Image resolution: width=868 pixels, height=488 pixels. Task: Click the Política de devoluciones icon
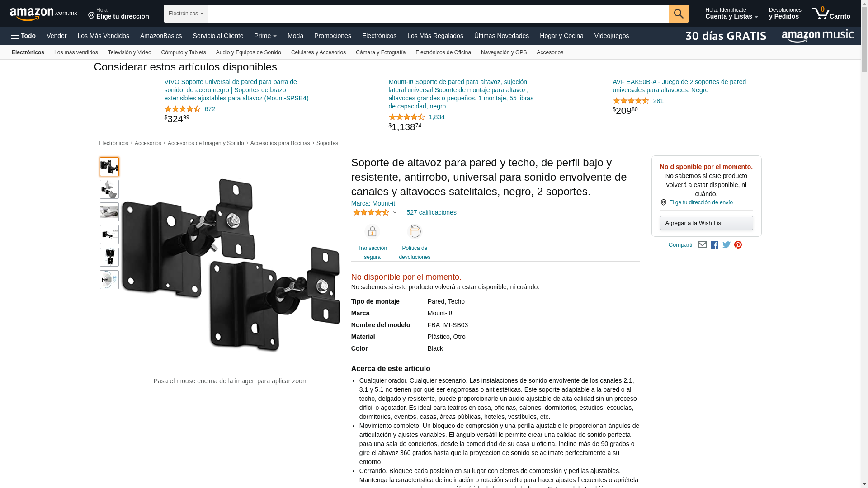click(415, 232)
